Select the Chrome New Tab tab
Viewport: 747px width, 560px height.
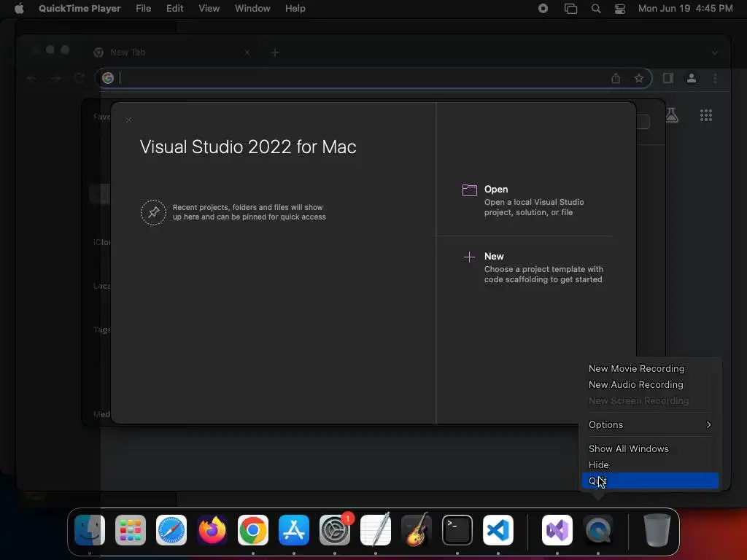click(172, 52)
